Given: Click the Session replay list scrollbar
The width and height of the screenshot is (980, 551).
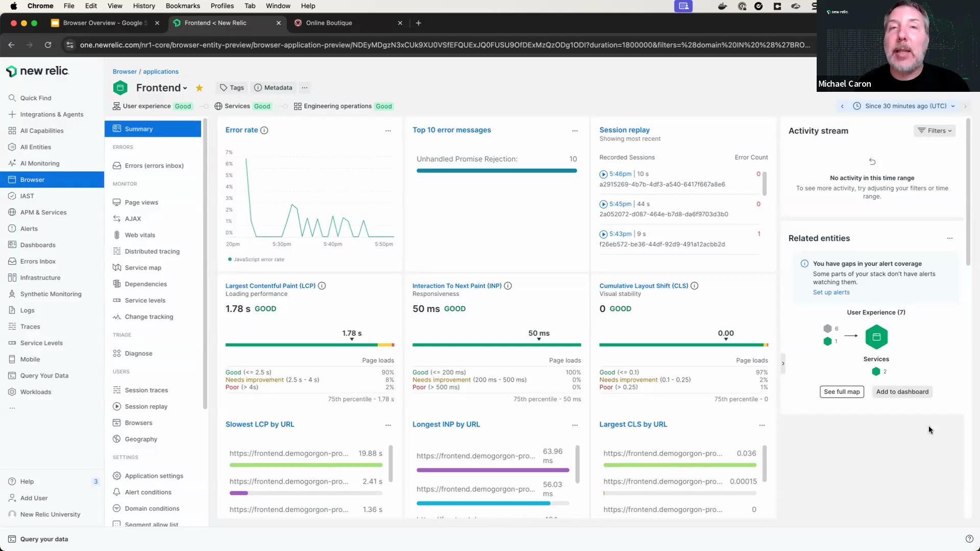Looking at the screenshot, I should 764,184.
